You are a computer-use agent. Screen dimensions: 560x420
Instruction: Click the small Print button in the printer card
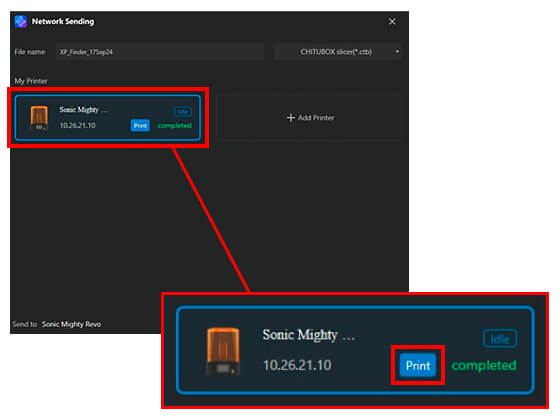[140, 125]
